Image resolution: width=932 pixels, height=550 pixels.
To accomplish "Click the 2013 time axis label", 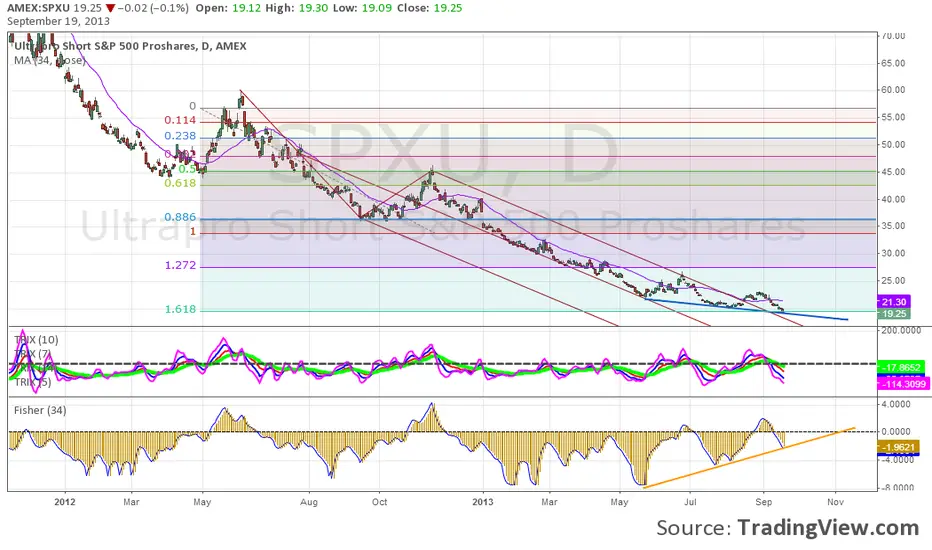I will tap(483, 502).
